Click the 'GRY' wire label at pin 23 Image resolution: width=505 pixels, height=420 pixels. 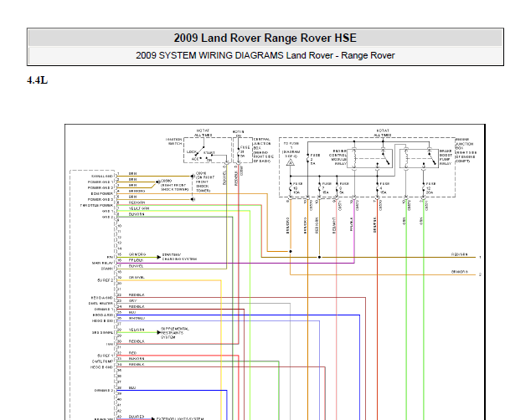tap(132, 300)
